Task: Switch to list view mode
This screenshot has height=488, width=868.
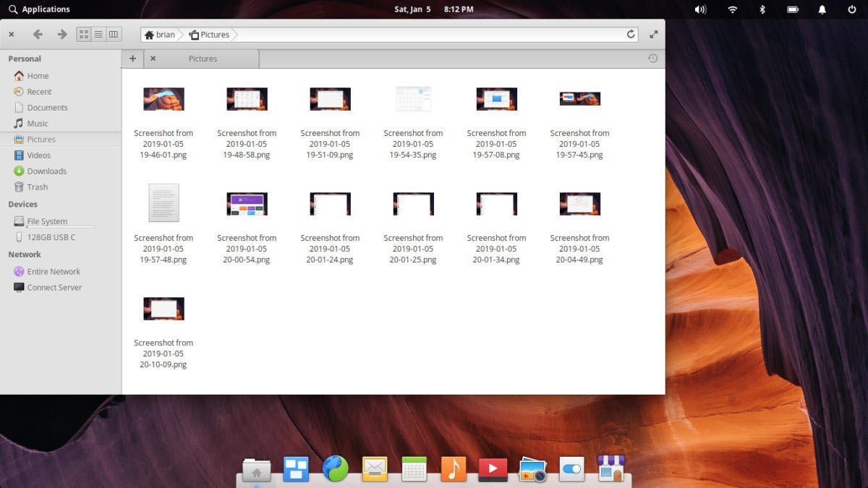Action: (98, 34)
